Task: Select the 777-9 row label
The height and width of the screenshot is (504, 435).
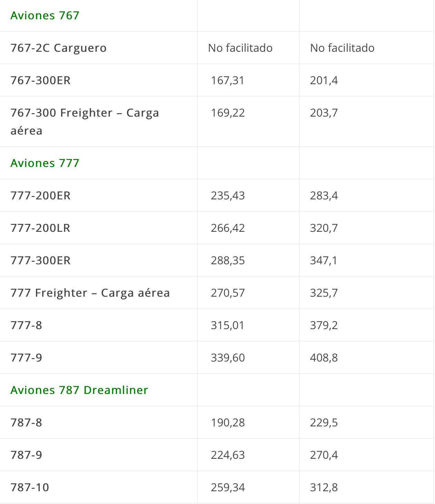Action: [x=26, y=358]
